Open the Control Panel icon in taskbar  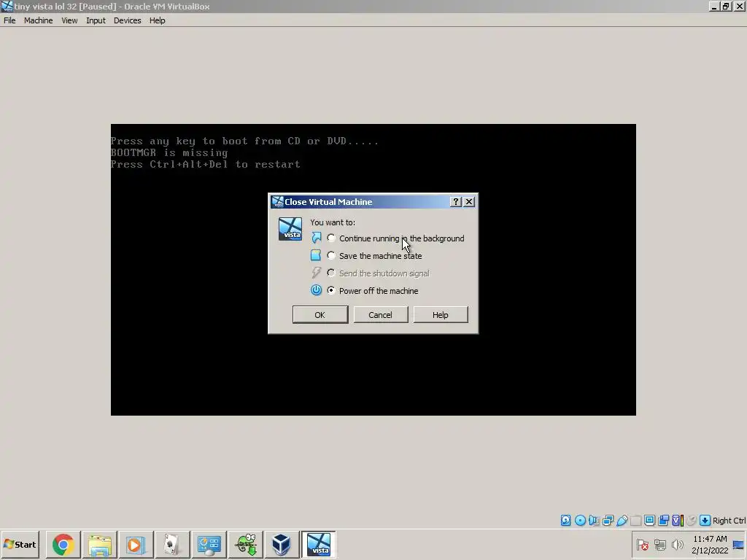point(209,544)
